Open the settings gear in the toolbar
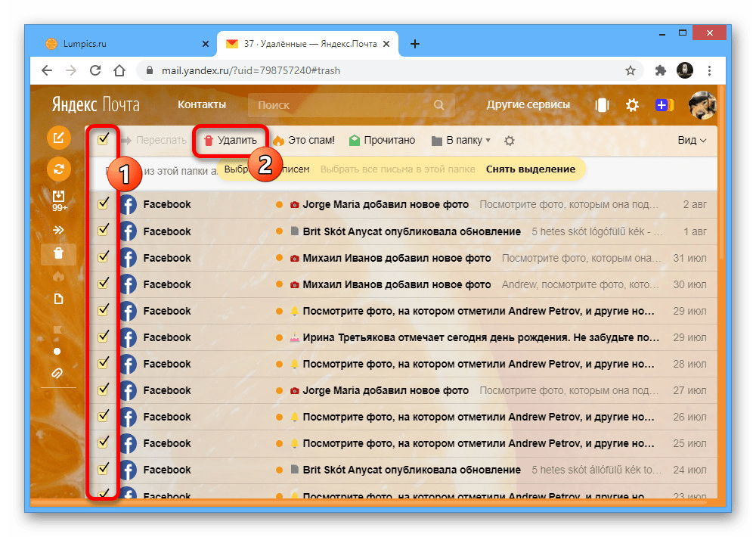756x537 pixels. [x=510, y=140]
